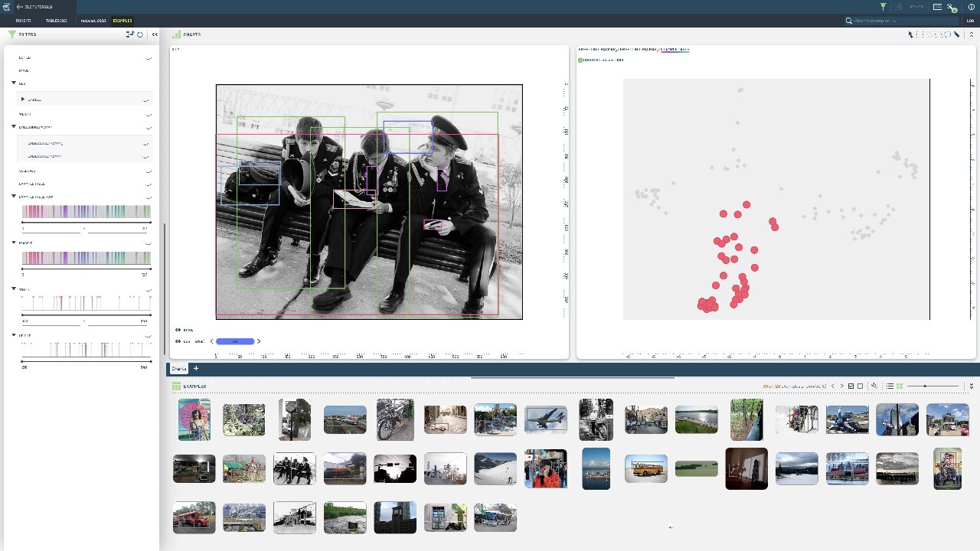Expand the nested Labels filter triangle

pos(23,99)
